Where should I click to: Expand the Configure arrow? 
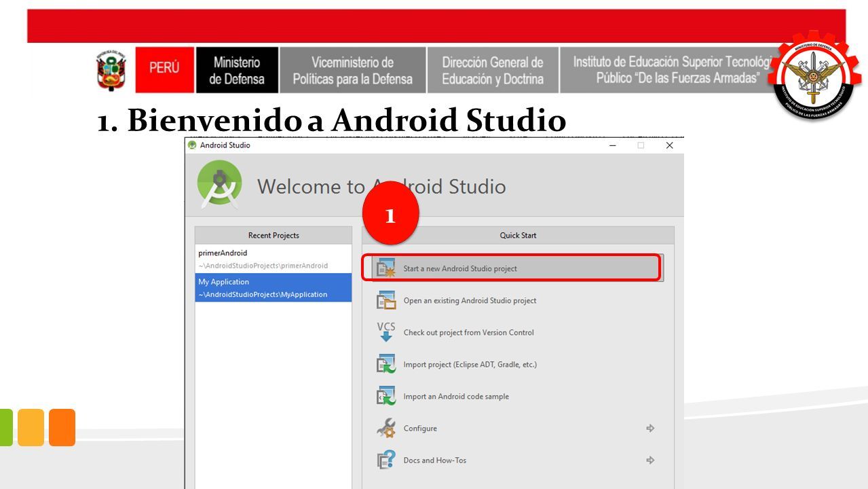point(650,429)
